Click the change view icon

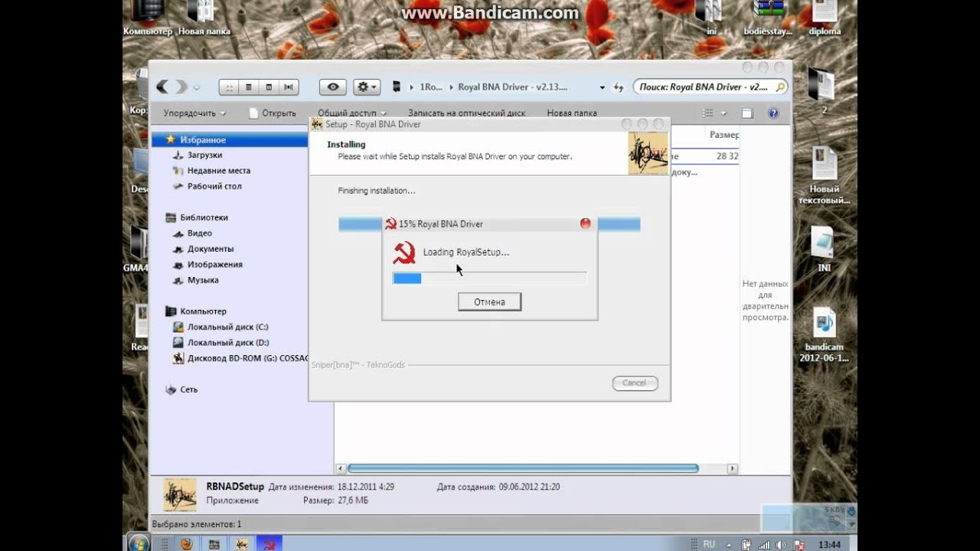click(x=709, y=113)
